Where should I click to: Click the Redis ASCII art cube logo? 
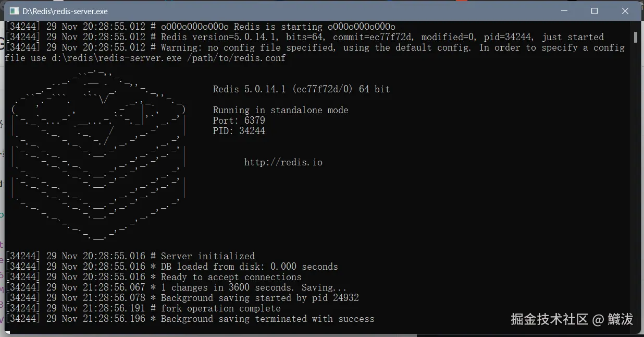(98, 157)
